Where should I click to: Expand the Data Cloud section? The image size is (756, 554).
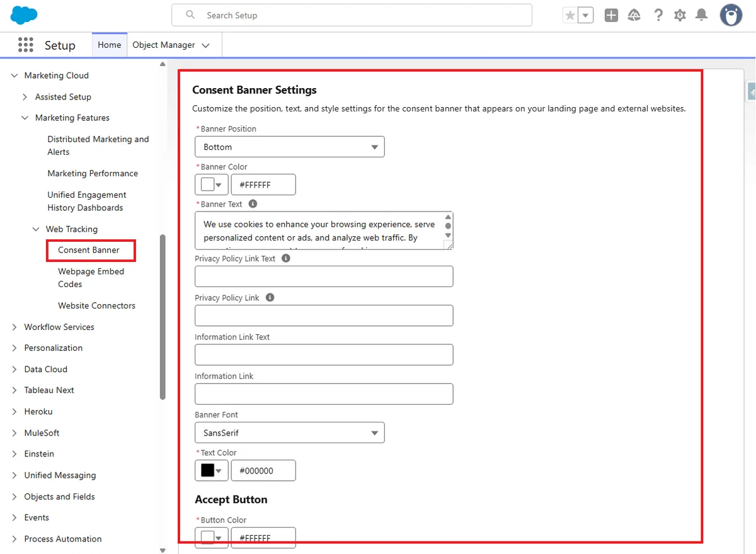[x=14, y=369]
